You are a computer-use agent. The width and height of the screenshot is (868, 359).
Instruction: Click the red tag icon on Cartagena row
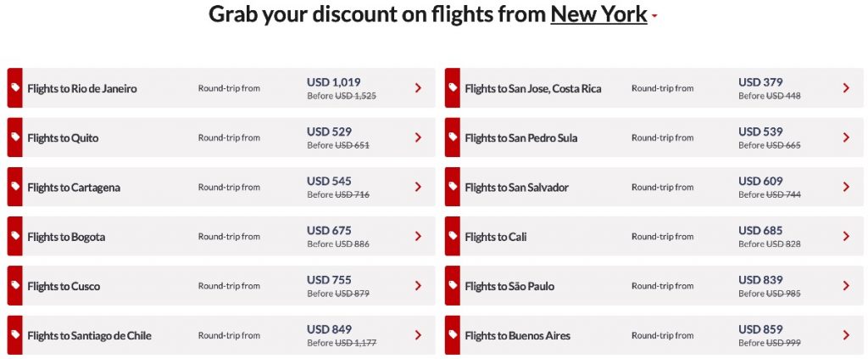click(14, 187)
